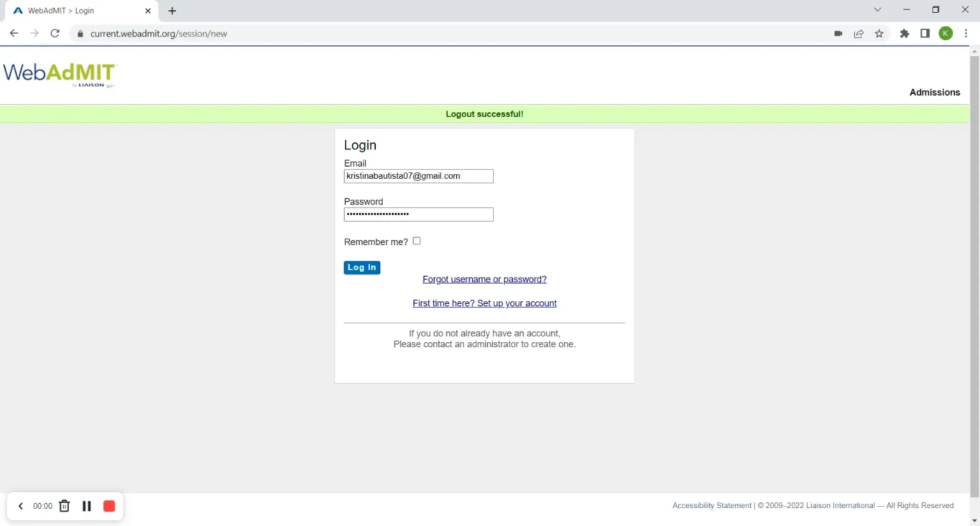
Task: Delete the recording with the trash icon
Action: [x=64, y=506]
